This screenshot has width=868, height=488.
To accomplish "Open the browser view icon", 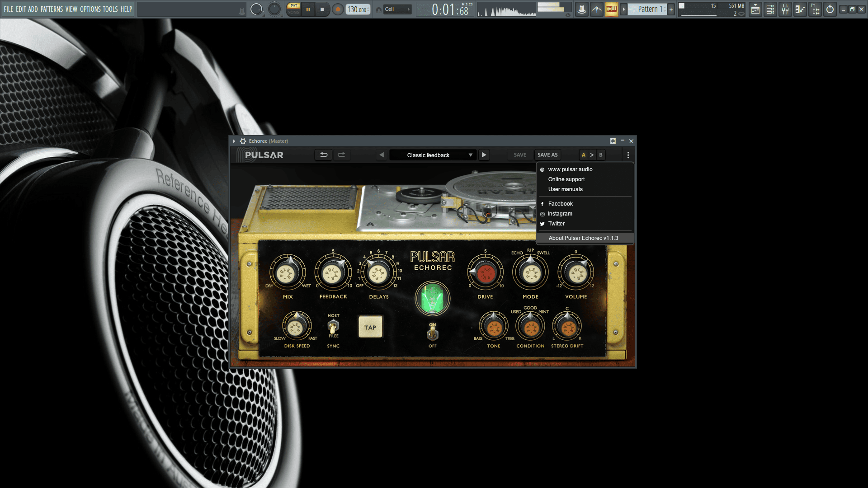I will tap(815, 9).
